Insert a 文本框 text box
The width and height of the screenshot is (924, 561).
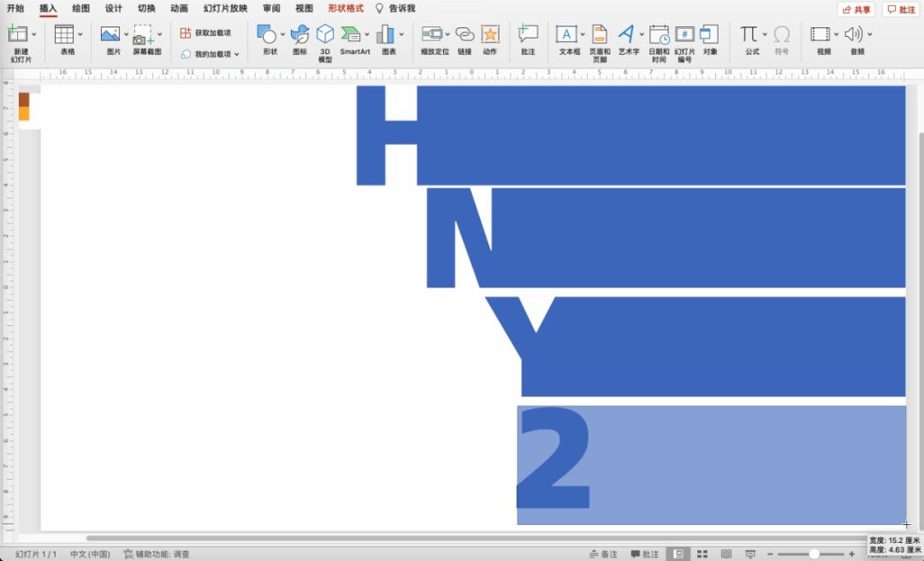pyautogui.click(x=566, y=34)
